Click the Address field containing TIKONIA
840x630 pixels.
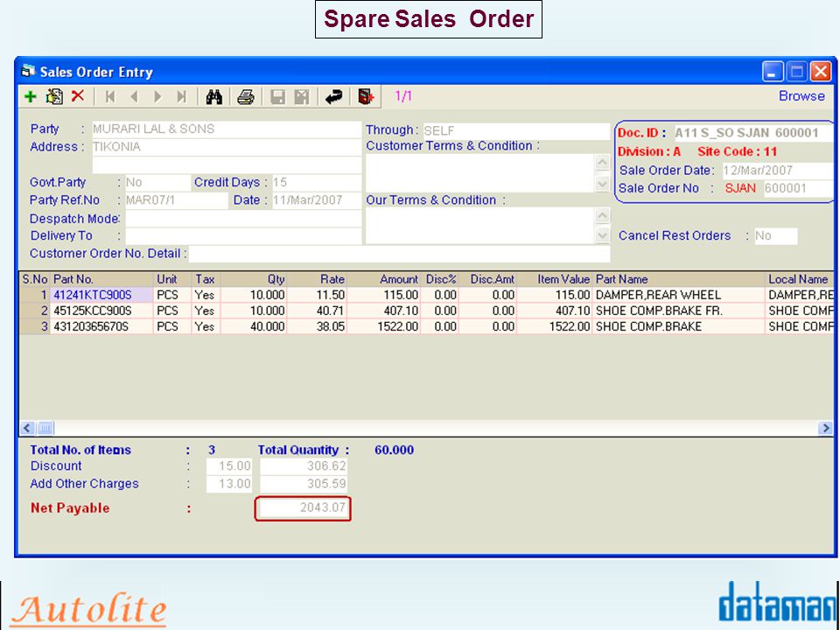[226, 147]
